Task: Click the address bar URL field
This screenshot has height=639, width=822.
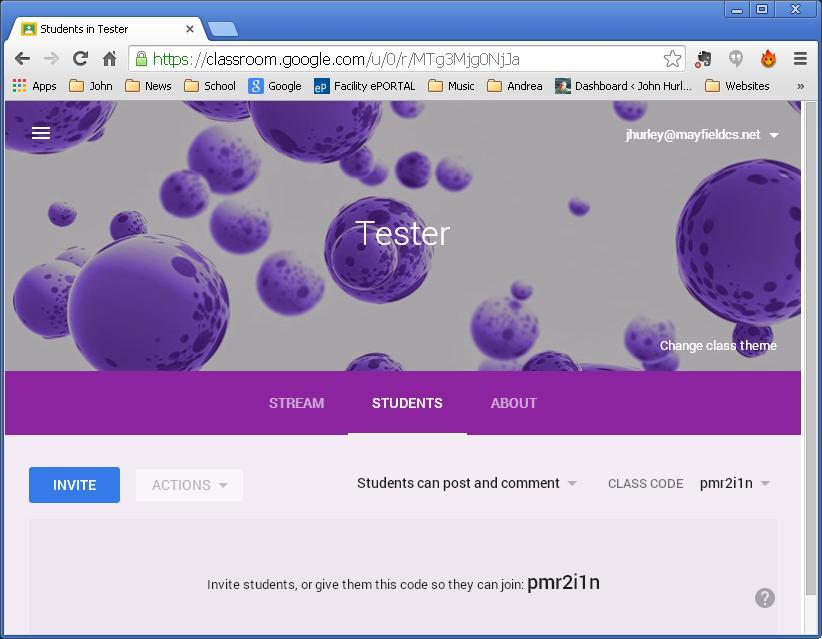Action: point(400,59)
